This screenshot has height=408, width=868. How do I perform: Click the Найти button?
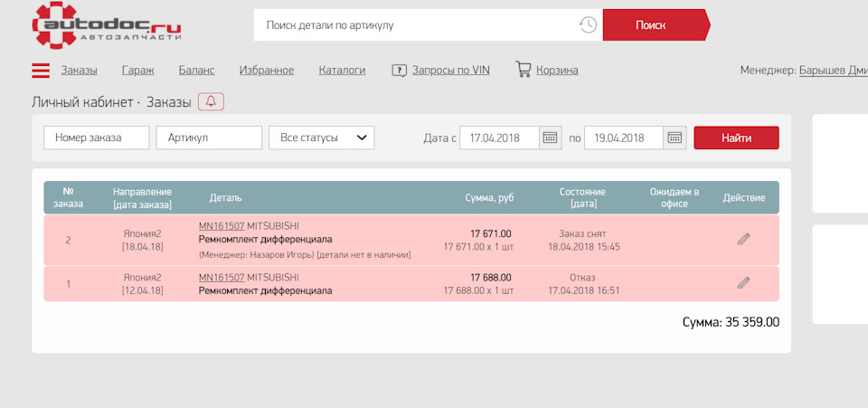point(736,138)
